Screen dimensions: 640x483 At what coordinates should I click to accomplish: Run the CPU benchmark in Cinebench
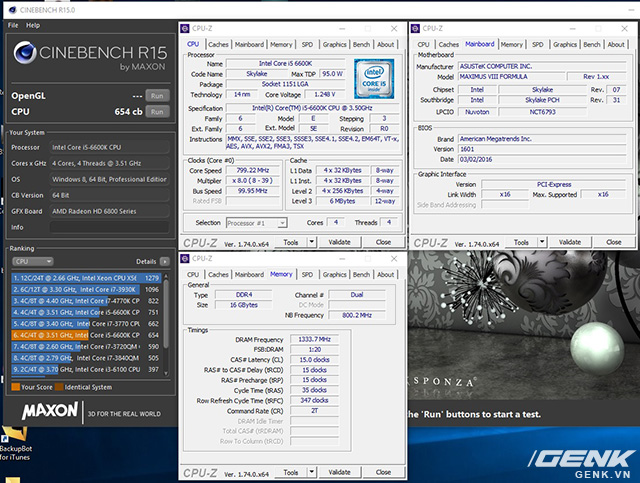(156, 110)
